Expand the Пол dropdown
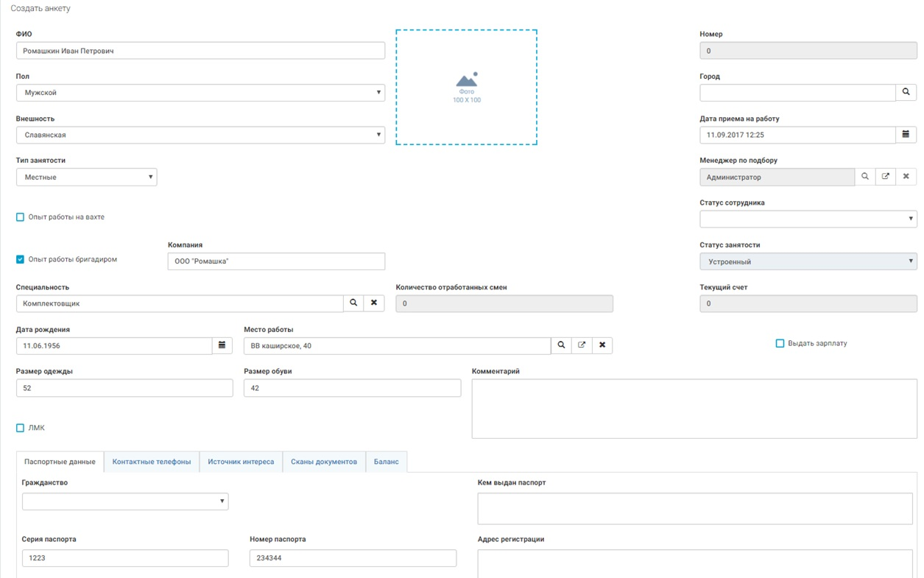Viewport: 924px width, 578px height. [x=200, y=93]
